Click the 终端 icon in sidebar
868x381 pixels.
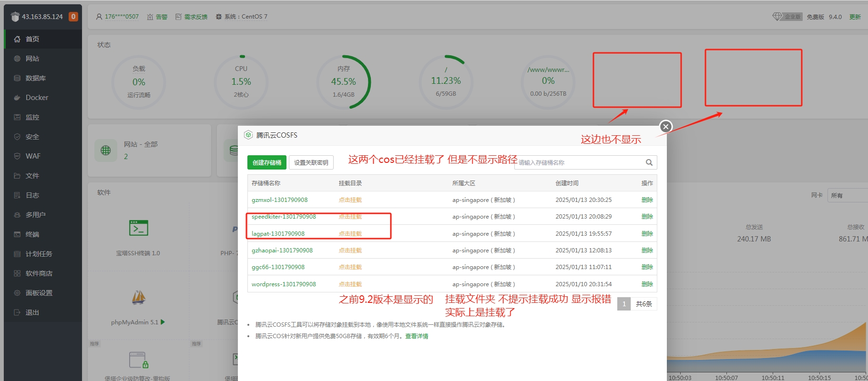(17, 234)
